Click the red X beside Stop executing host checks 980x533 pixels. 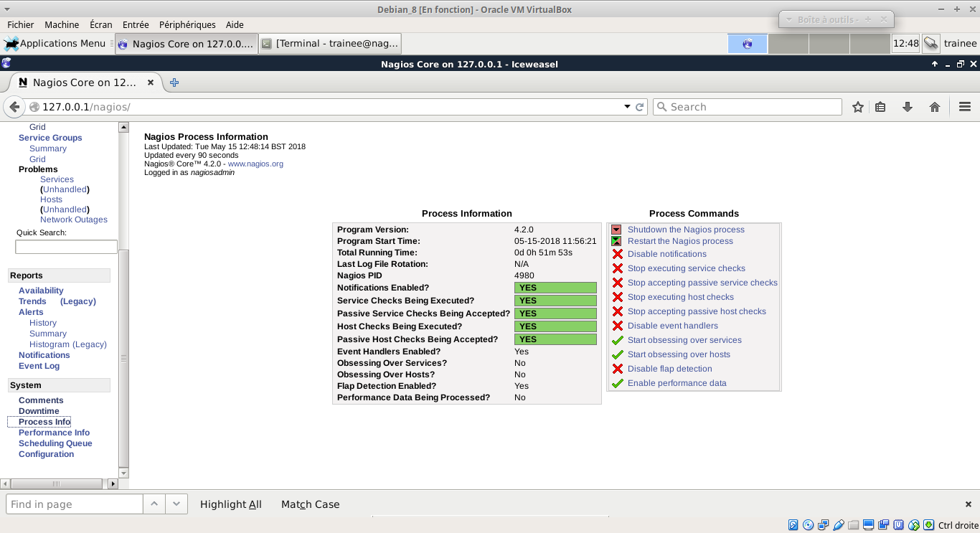click(617, 297)
